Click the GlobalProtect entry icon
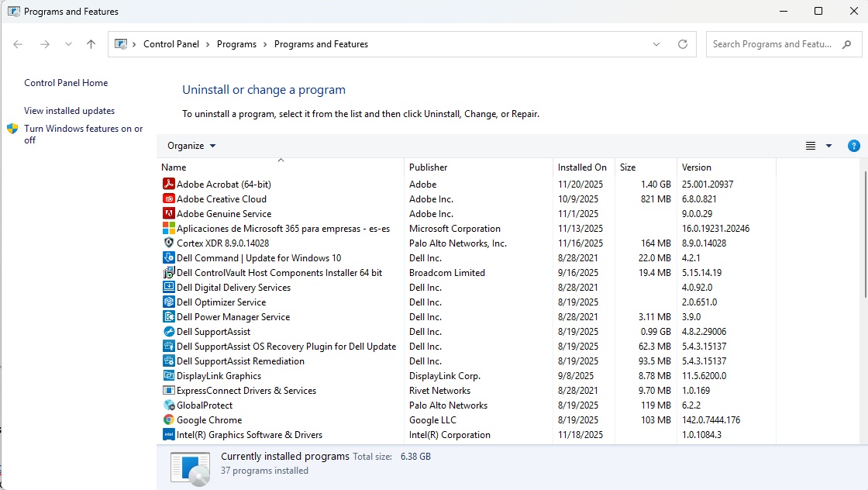 [x=168, y=405]
